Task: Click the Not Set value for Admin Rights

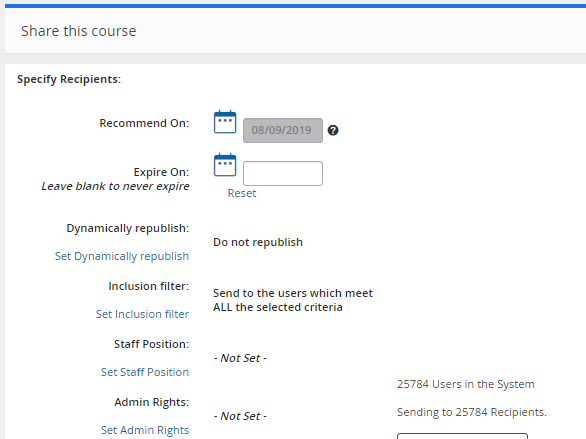Action: (x=240, y=416)
